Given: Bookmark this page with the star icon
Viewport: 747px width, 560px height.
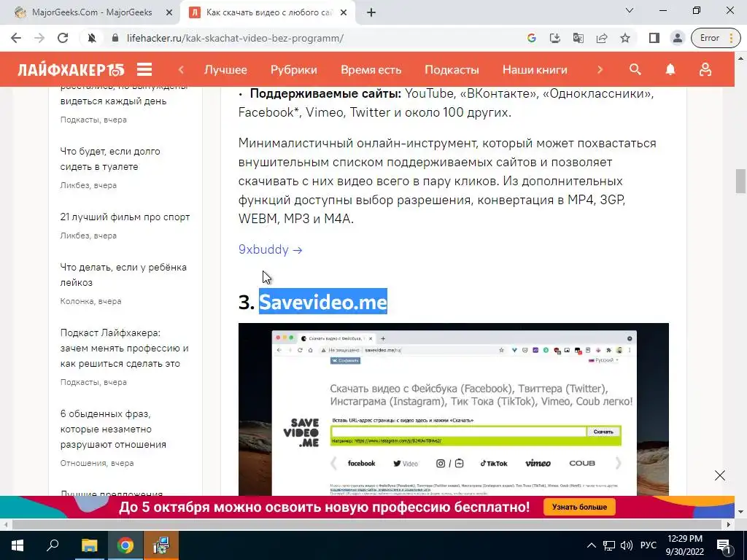Looking at the screenshot, I should [x=625, y=38].
